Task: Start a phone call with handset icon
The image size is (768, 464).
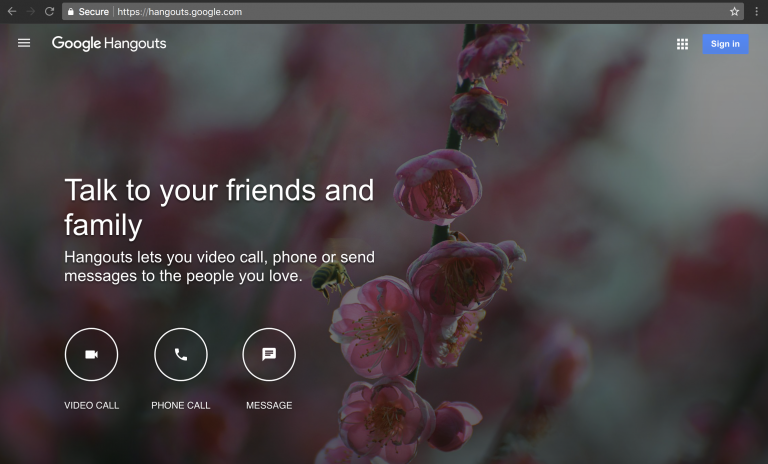Action: (181, 354)
